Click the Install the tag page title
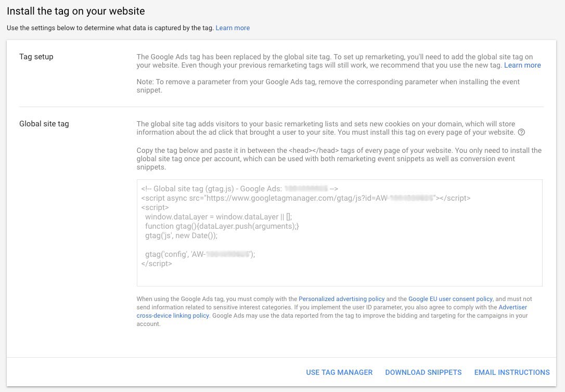This screenshot has width=565, height=392. tap(76, 10)
